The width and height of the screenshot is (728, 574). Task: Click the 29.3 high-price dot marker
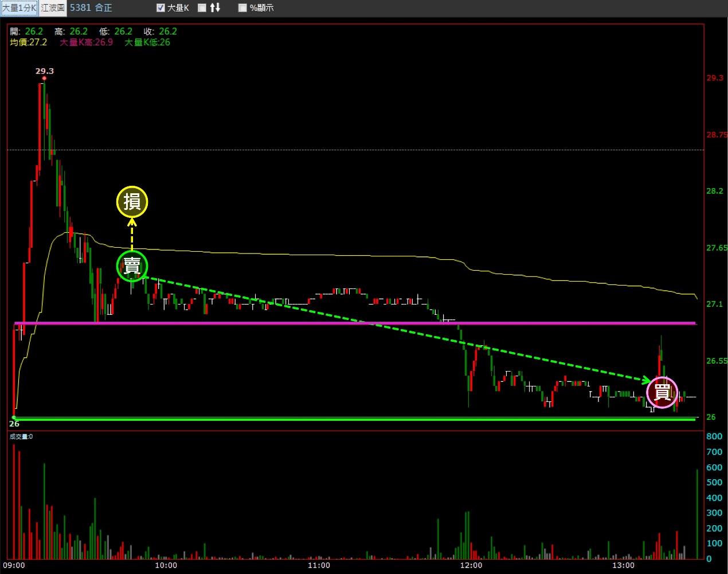[44, 78]
